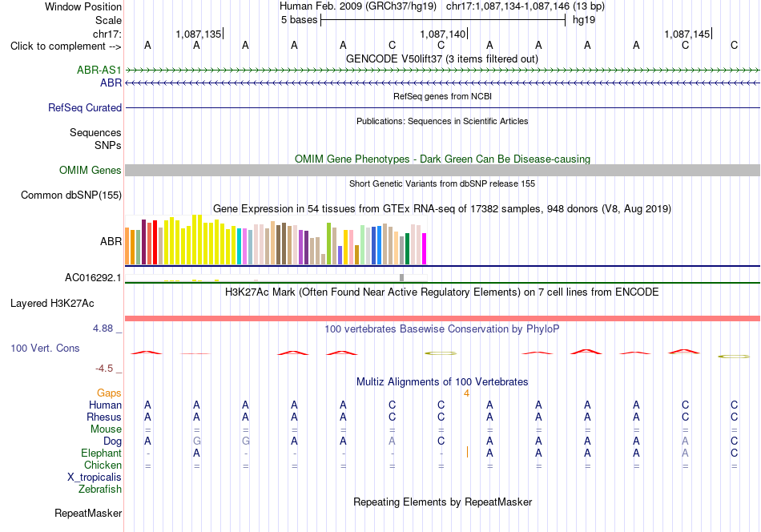Click the 100 Vert. Cons label
The height and width of the screenshot is (532, 761).
[45, 348]
